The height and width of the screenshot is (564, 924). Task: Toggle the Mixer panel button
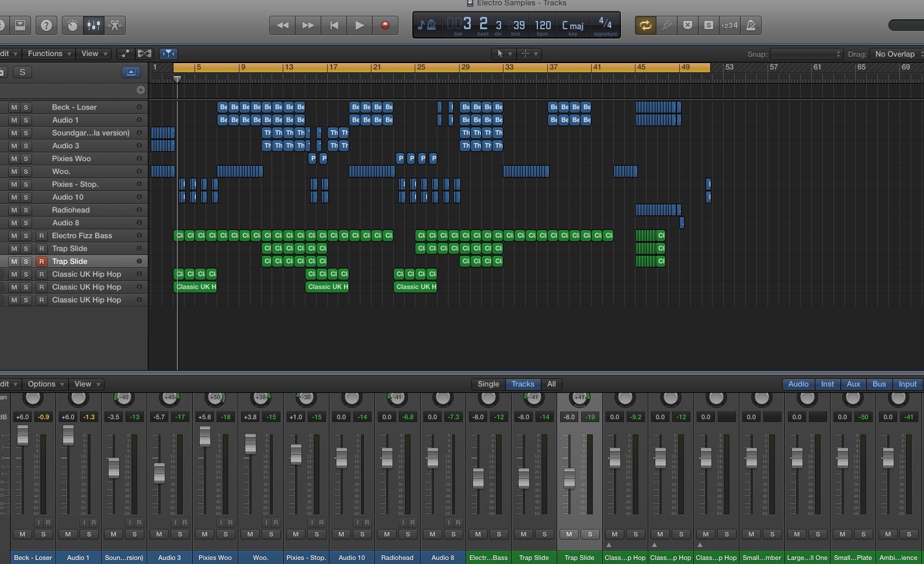point(93,25)
